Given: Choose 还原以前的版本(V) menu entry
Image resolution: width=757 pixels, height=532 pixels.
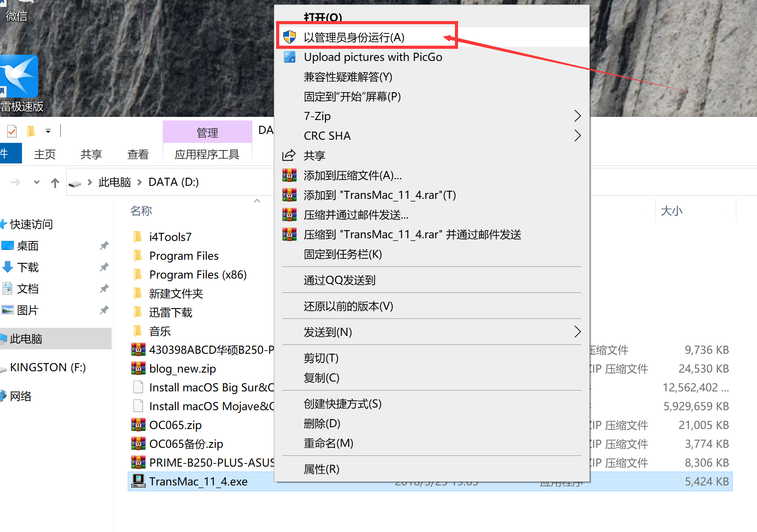Looking at the screenshot, I should coord(432,306).
